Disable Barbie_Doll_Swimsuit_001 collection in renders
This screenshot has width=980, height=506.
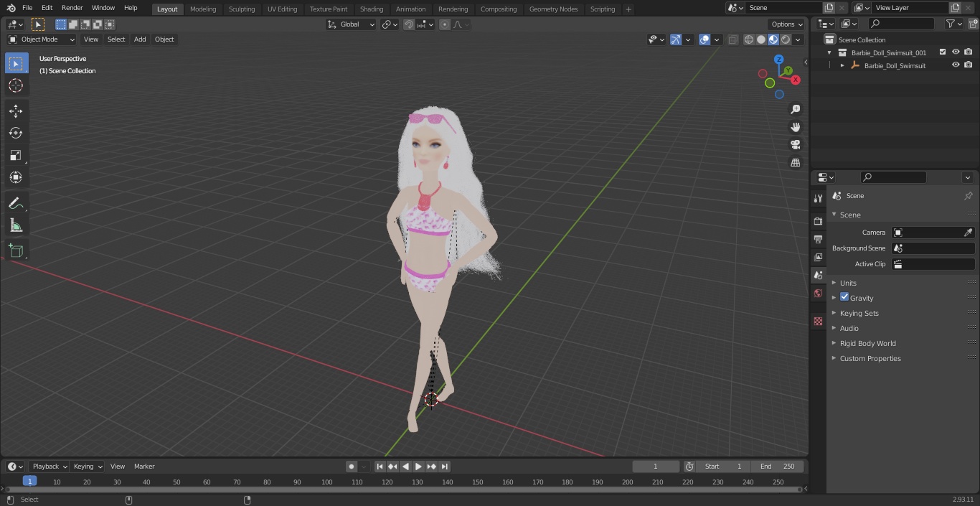click(969, 52)
